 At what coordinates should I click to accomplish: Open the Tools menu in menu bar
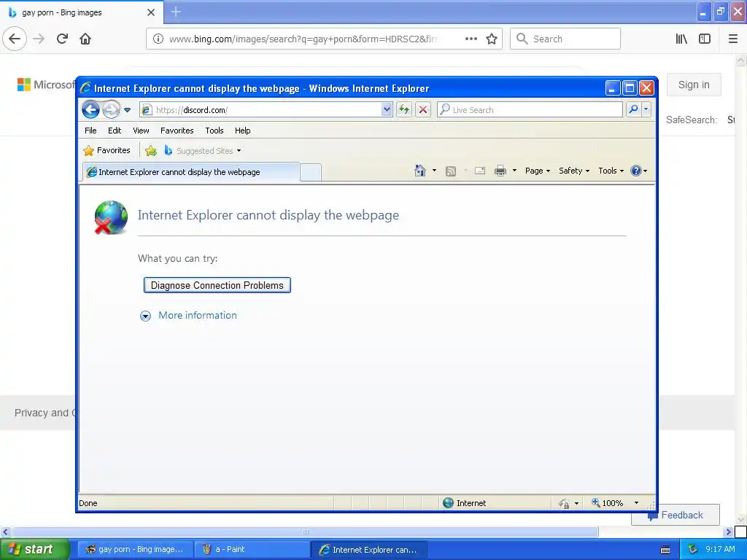(x=214, y=131)
